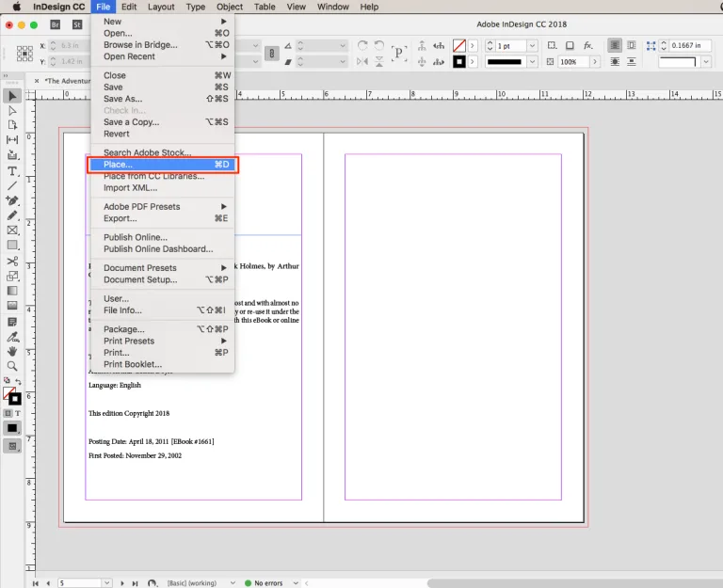Toggle the highlighted text wrap button

[x=615, y=45]
